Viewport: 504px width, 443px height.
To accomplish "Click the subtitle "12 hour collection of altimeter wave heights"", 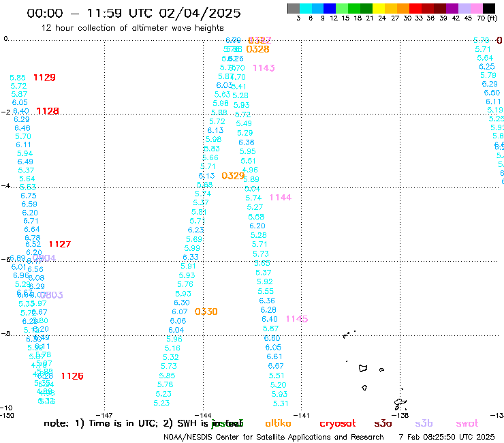I will 132,28.
